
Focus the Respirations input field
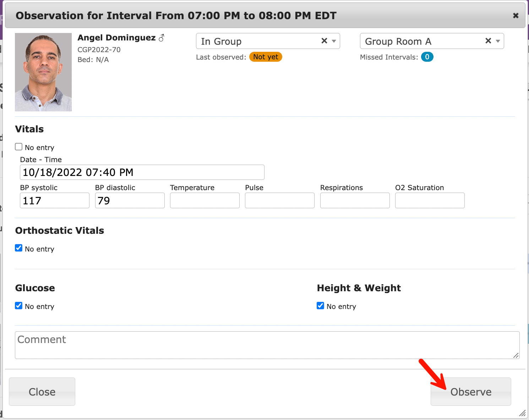coord(355,201)
